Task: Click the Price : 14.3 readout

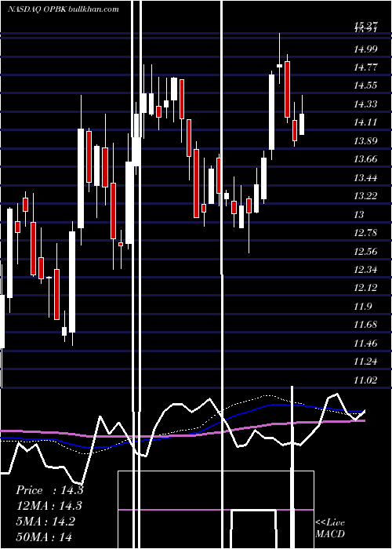Action: click(x=49, y=490)
